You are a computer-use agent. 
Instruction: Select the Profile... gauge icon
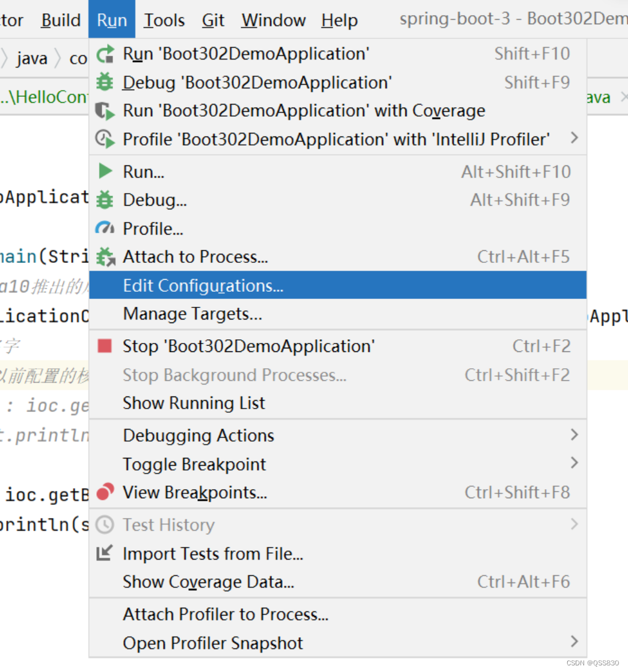click(106, 228)
